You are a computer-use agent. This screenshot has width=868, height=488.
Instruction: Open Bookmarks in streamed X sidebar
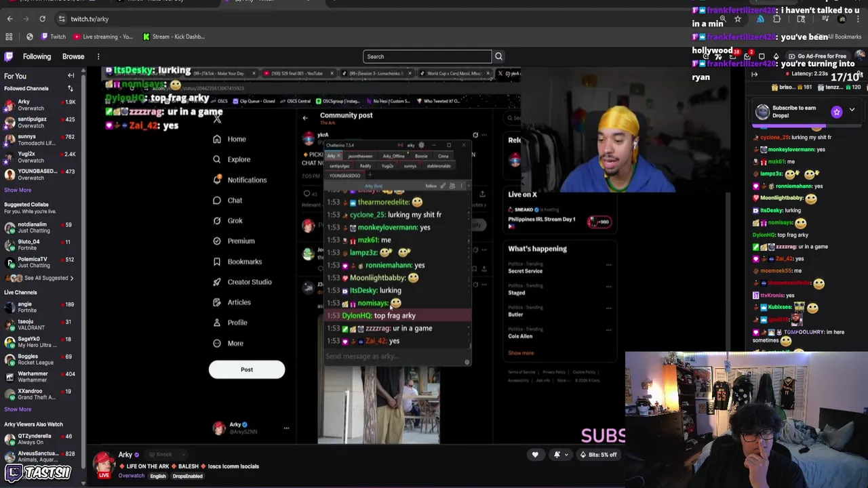coord(237,261)
